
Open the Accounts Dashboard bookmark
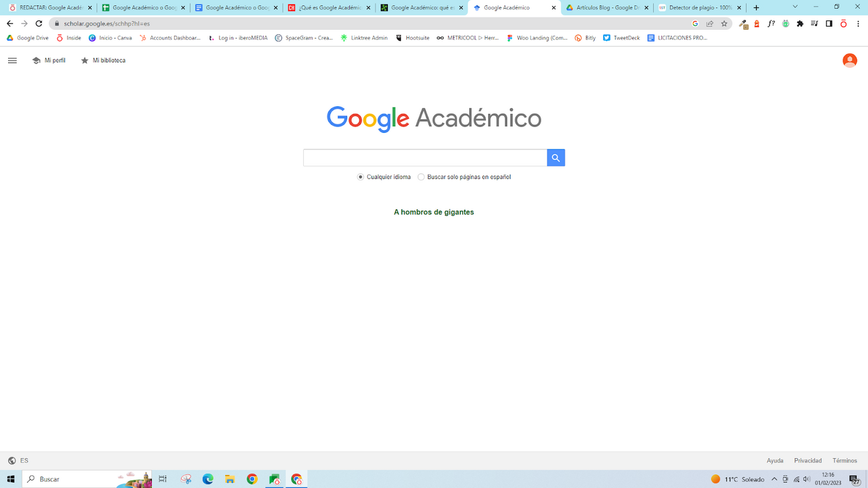coord(170,38)
